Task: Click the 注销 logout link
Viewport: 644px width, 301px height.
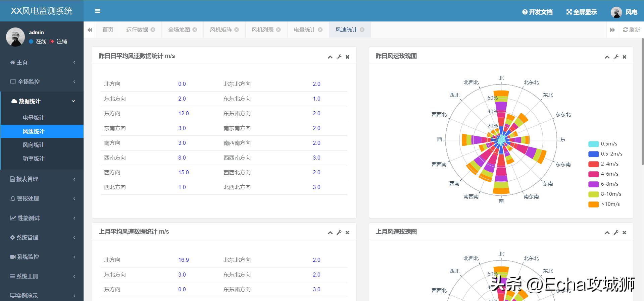Action: [x=58, y=42]
